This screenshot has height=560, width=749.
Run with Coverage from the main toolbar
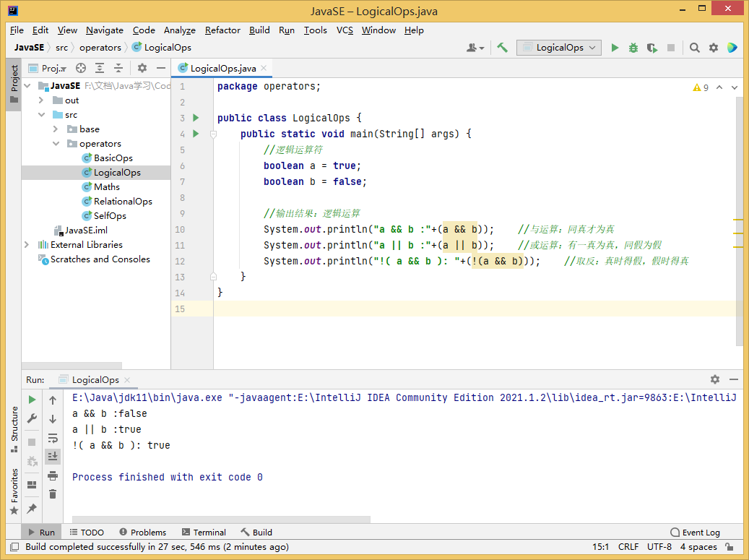[652, 48]
